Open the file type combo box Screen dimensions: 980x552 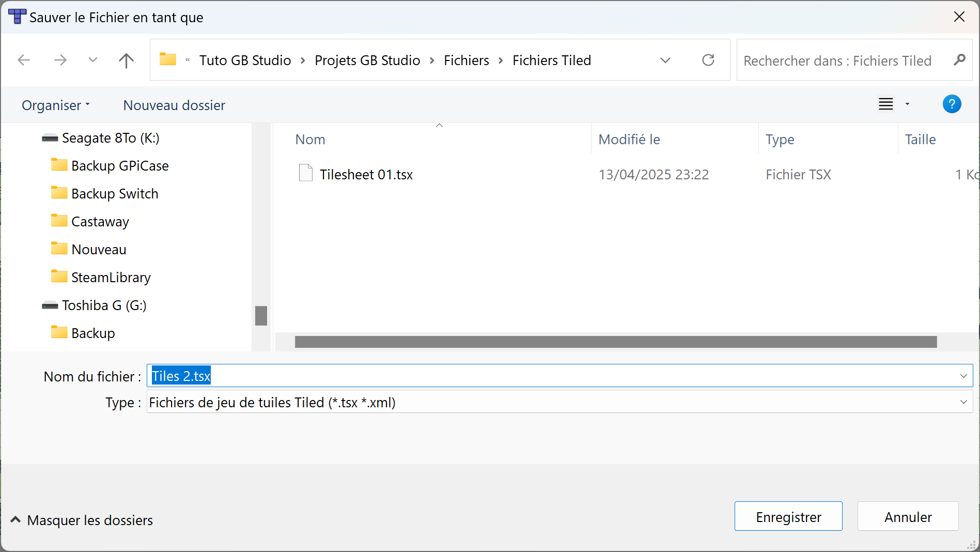tap(559, 402)
